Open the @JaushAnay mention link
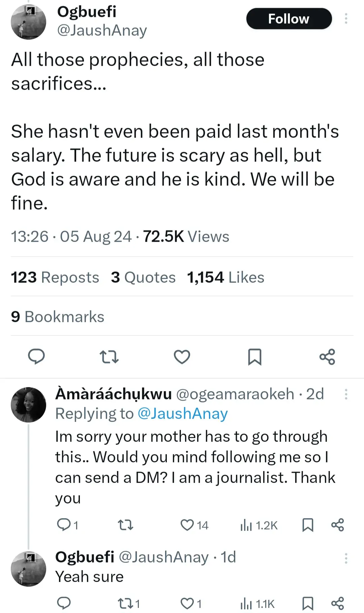364x613 pixels. point(183,414)
